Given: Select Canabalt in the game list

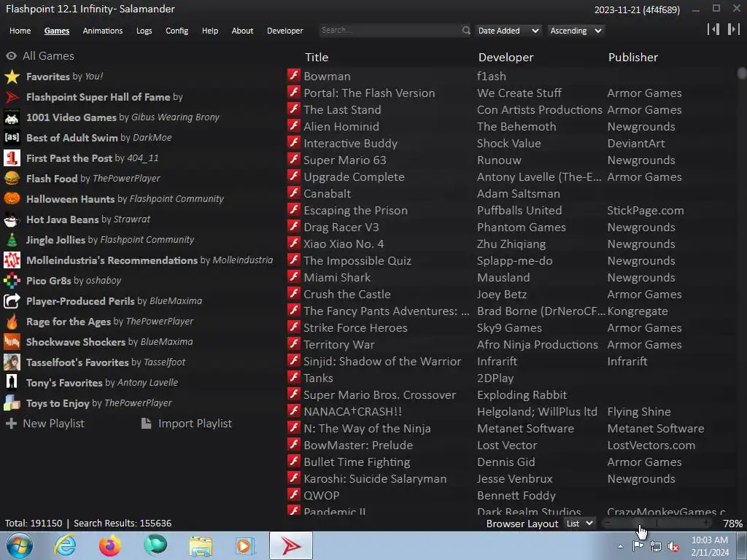Looking at the screenshot, I should pyautogui.click(x=512, y=193).
